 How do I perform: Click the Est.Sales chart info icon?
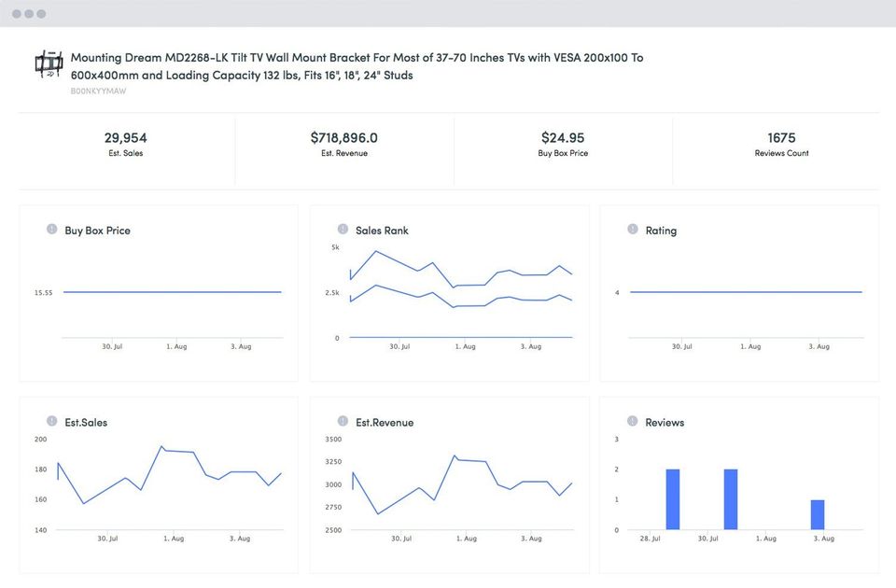(x=52, y=422)
